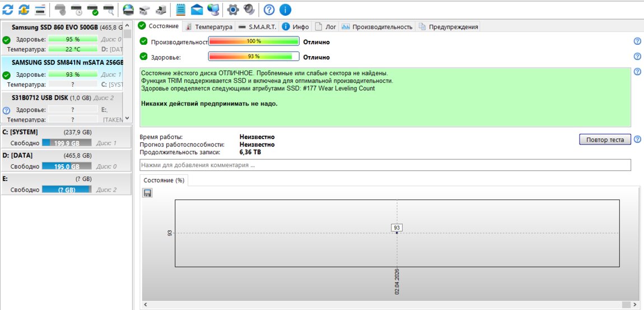Click the blue refresh arrows toolbar icon

[x=8, y=9]
